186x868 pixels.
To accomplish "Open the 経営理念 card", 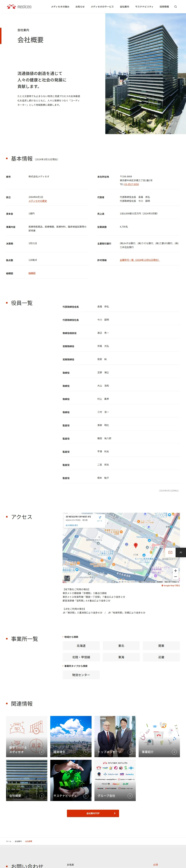I will tap(71, 737).
